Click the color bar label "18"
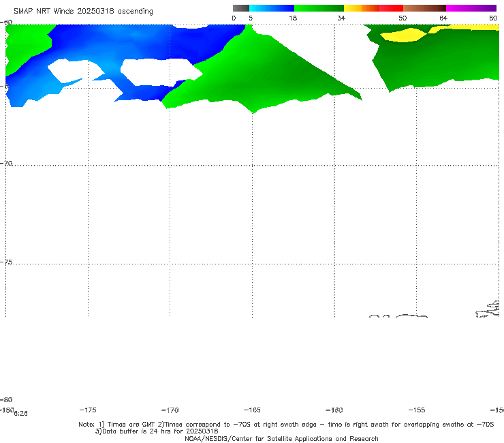This screenshot has height=443, width=504. [x=293, y=18]
